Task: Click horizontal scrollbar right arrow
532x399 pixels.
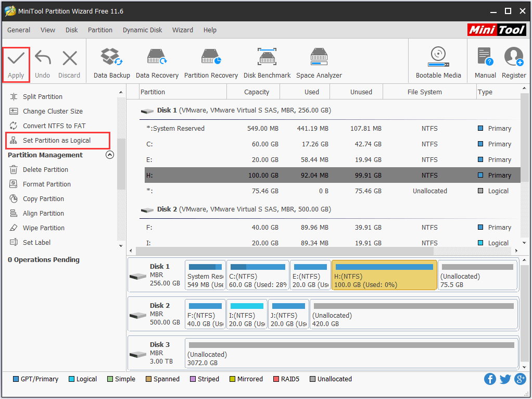Action: pos(516,251)
